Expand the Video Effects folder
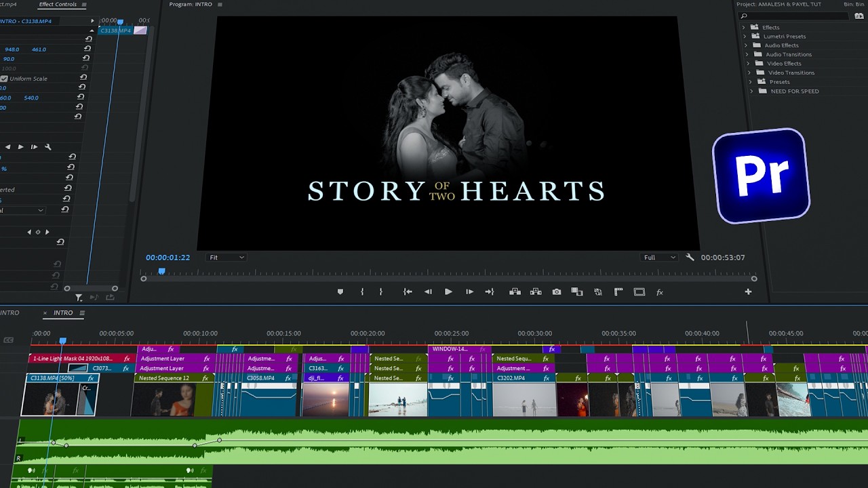 click(749, 64)
